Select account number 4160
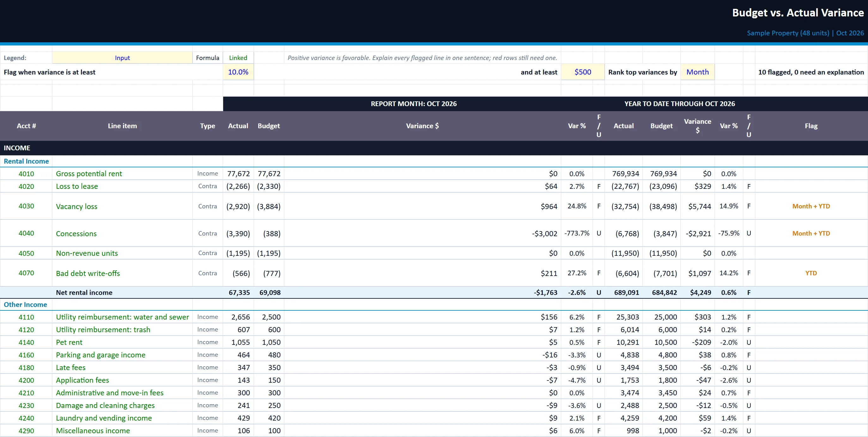 pyautogui.click(x=26, y=355)
